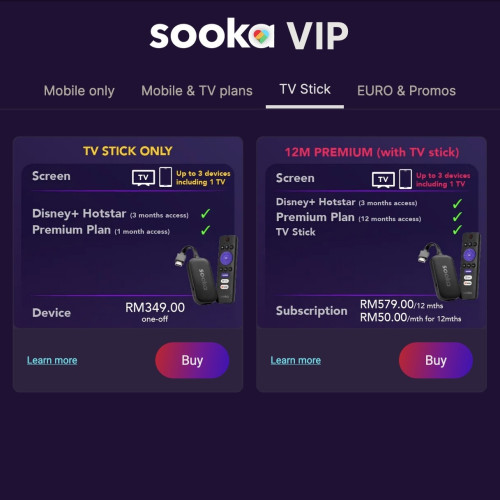
Task: Open Learn more for 12M Premium plan
Action: [296, 360]
